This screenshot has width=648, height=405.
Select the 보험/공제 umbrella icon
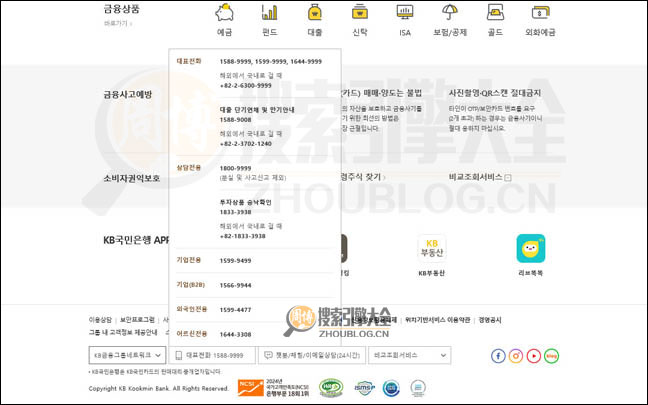(x=450, y=13)
